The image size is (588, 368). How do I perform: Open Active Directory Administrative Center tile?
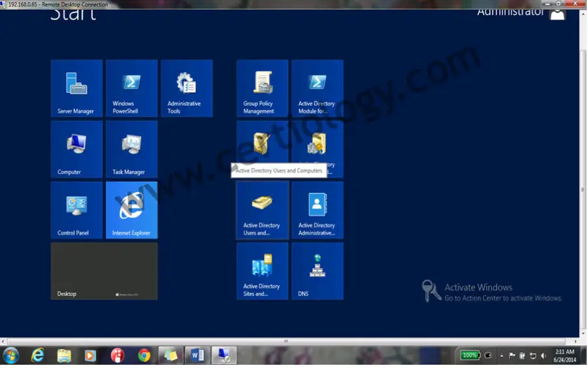[318, 210]
